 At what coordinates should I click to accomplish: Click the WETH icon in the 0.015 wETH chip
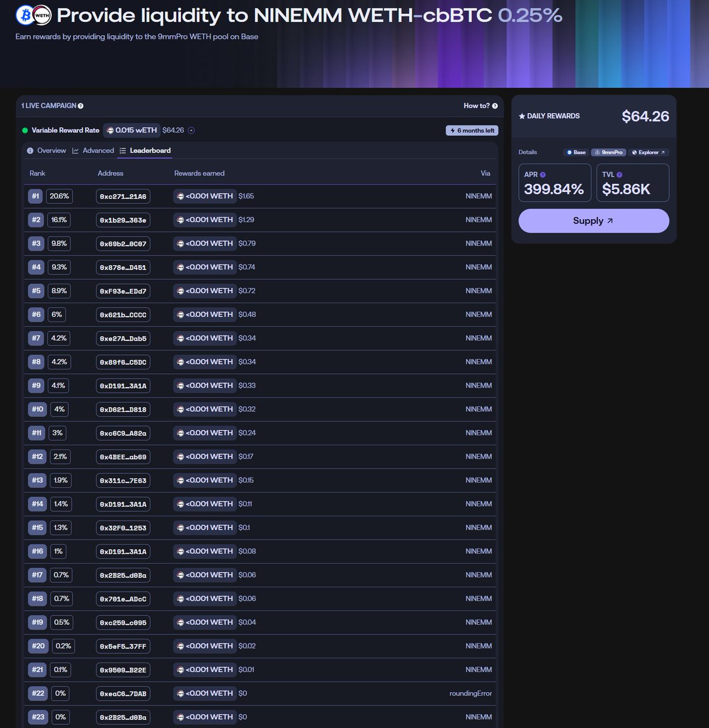[x=110, y=130]
